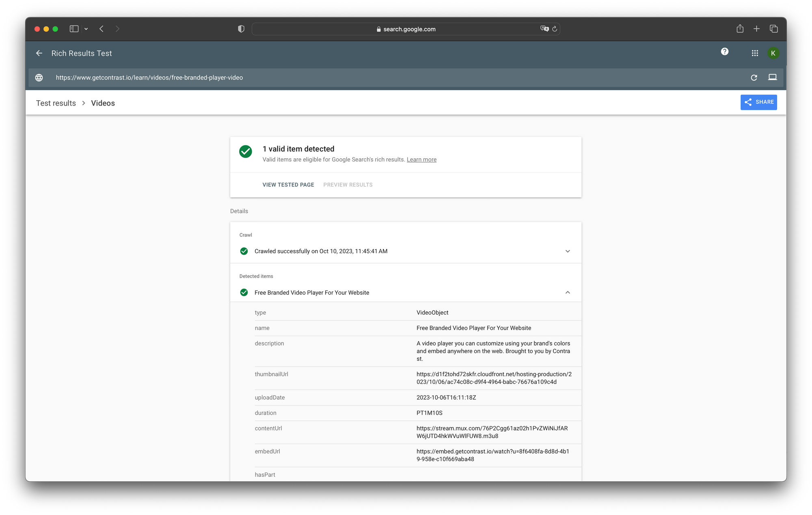Click the Crawl section label
This screenshot has width=812, height=515.
coord(246,235)
